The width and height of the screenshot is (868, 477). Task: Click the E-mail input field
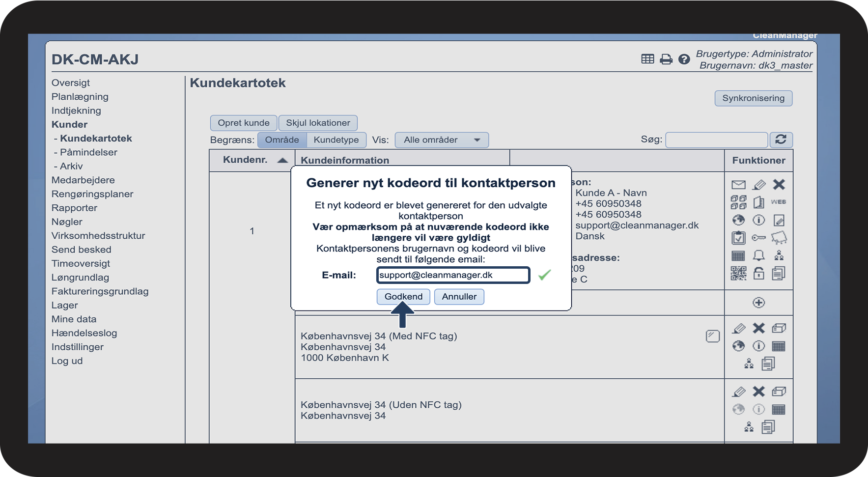click(x=452, y=275)
